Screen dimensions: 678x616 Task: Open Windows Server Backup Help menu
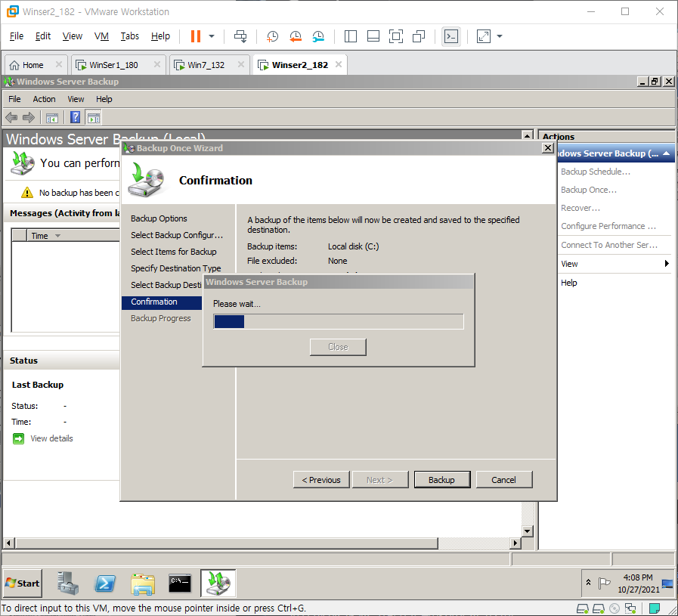pos(104,99)
